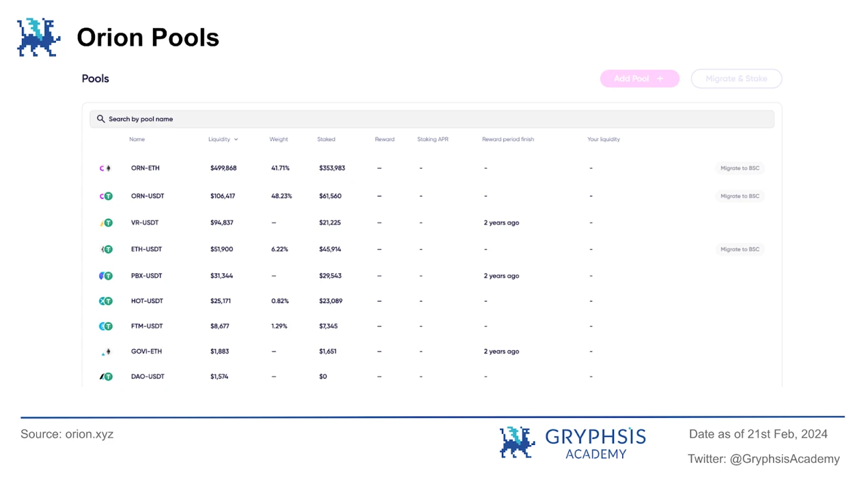Click the $29,543 staked value
This screenshot has height=482, width=868.
point(330,276)
